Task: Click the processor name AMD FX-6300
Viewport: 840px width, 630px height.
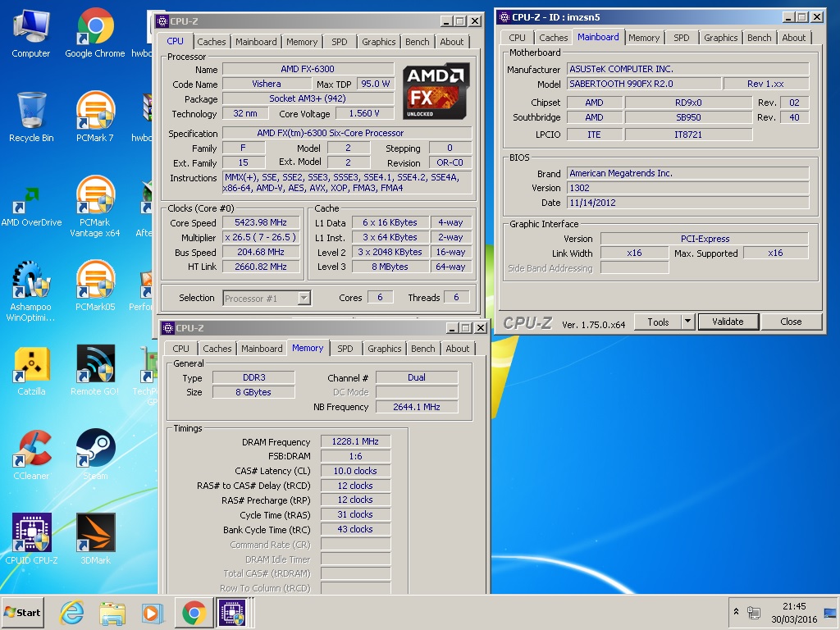Action: pos(308,69)
